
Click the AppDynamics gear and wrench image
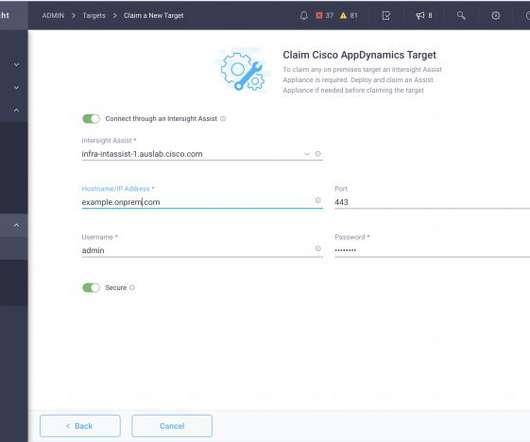(243, 71)
